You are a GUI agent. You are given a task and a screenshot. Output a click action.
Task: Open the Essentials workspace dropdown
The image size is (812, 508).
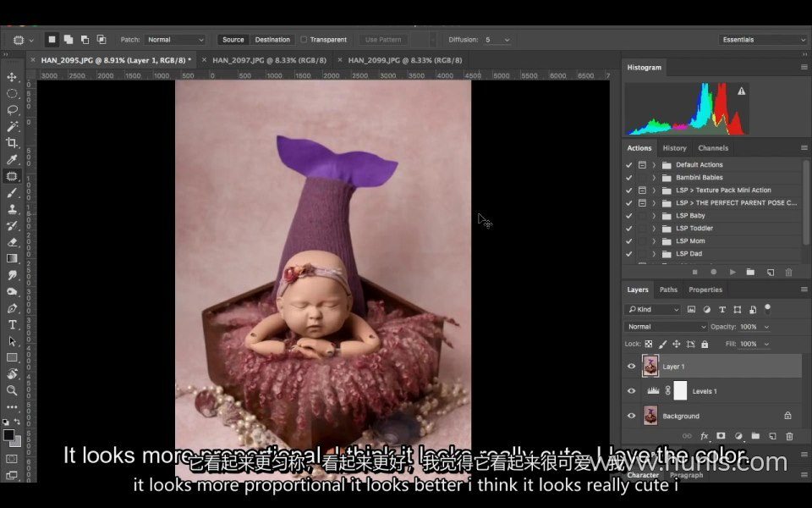click(763, 40)
